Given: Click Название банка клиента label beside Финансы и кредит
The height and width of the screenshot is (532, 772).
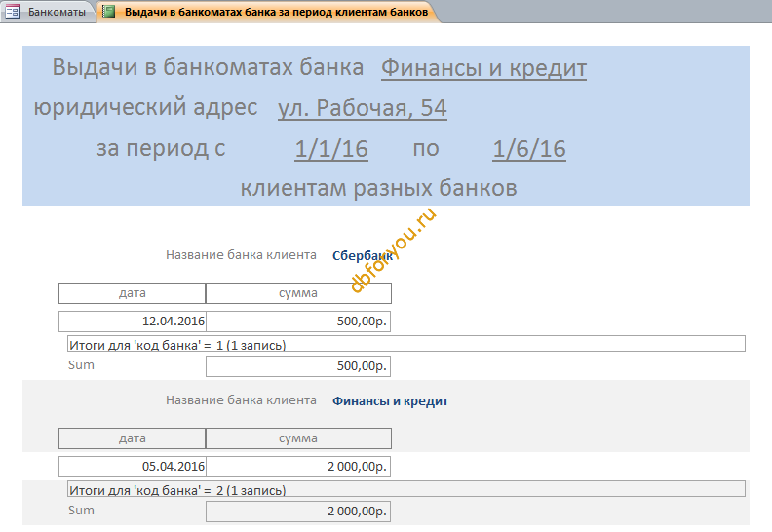Looking at the screenshot, I should [241, 400].
